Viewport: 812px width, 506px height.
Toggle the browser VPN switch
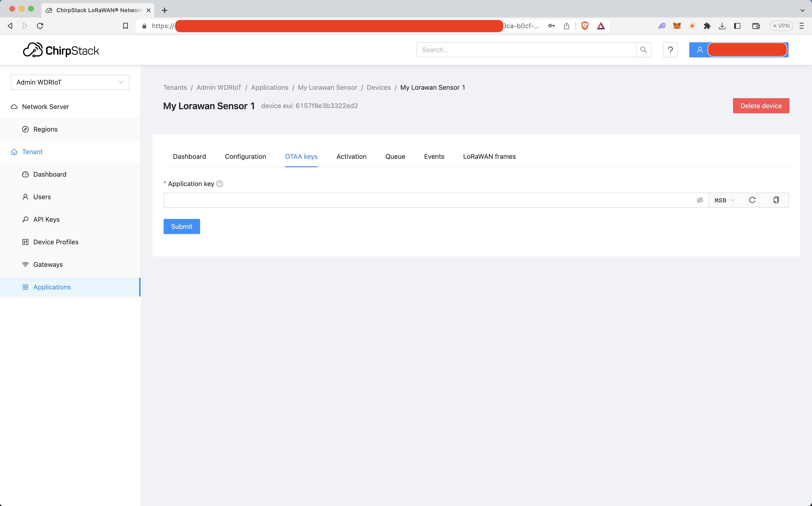(x=781, y=26)
